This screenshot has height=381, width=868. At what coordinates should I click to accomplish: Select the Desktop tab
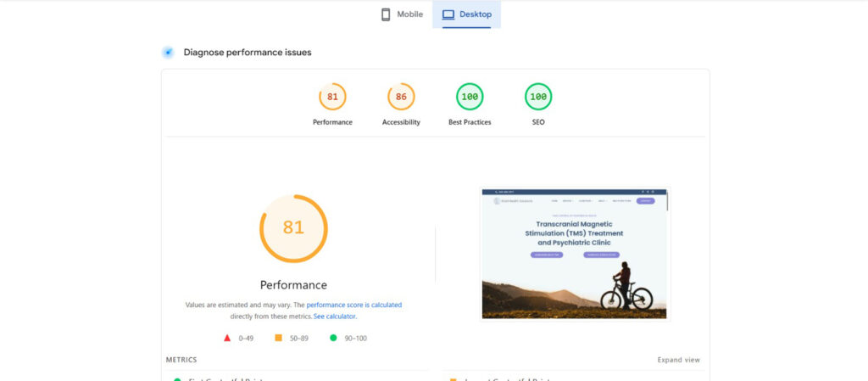click(466, 14)
